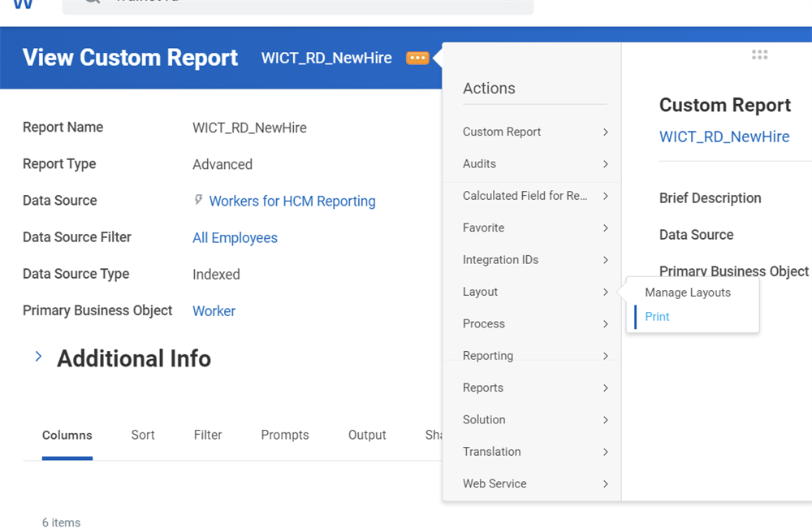The width and height of the screenshot is (812, 529).
Task: Click the chevron arrow next to Audits
Action: click(606, 164)
